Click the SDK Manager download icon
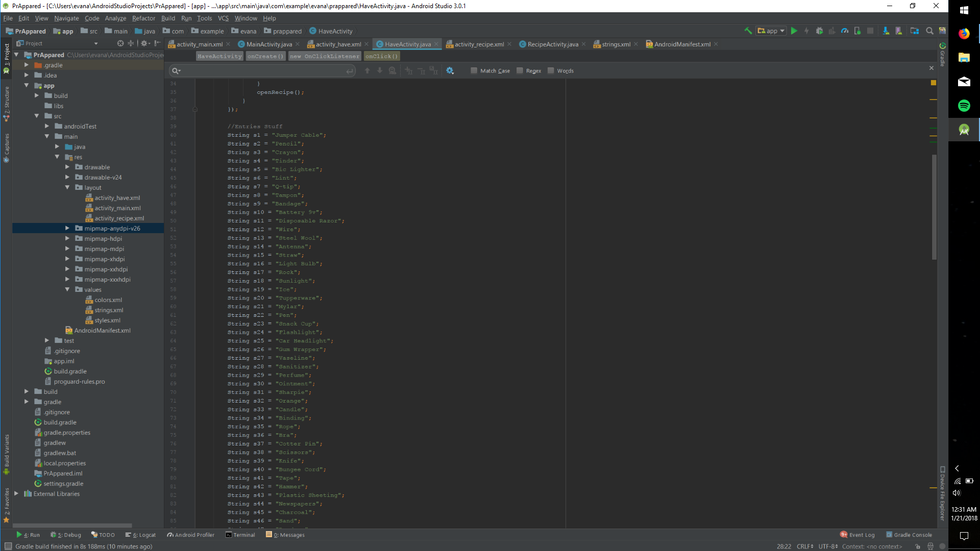This screenshot has height=551, width=980. point(886,31)
